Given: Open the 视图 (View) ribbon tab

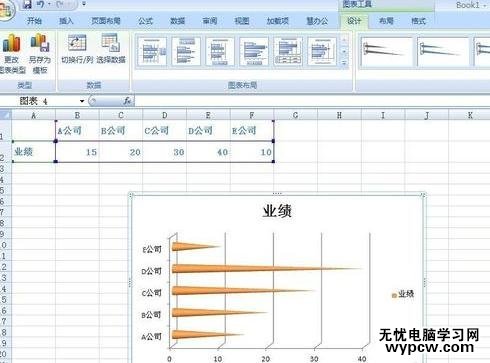Looking at the screenshot, I should [x=242, y=21].
